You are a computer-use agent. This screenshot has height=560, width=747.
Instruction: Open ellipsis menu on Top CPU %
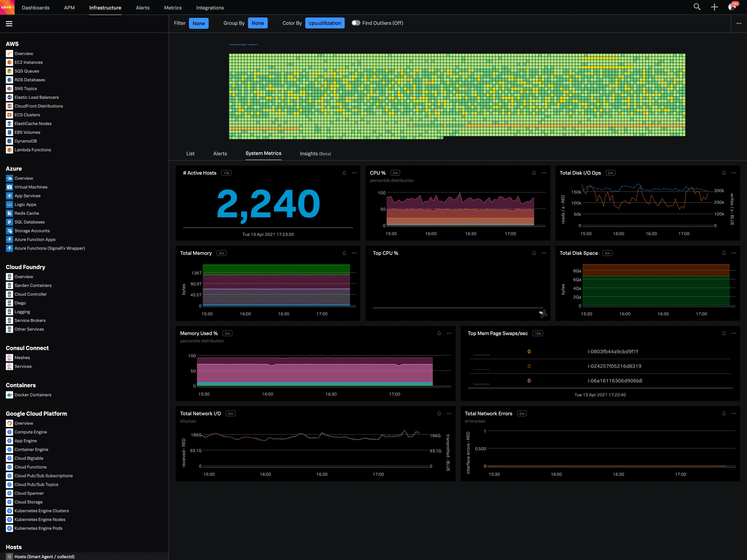coord(544,253)
